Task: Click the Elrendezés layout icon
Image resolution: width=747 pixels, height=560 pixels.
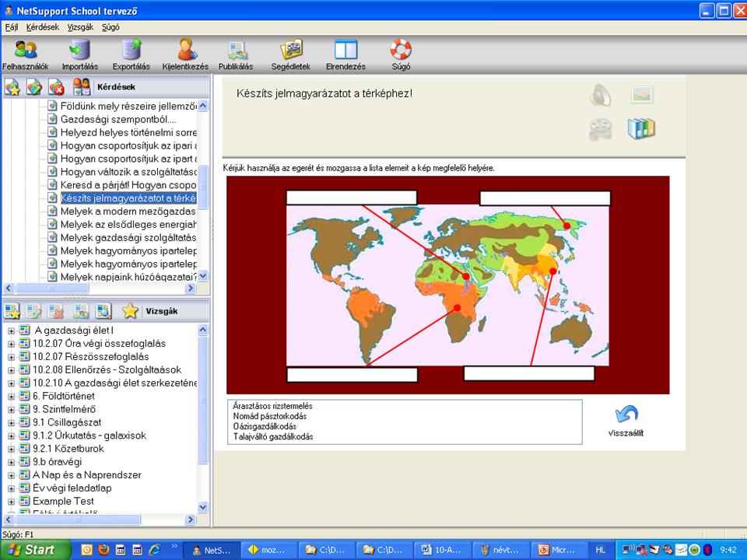Action: point(345,51)
